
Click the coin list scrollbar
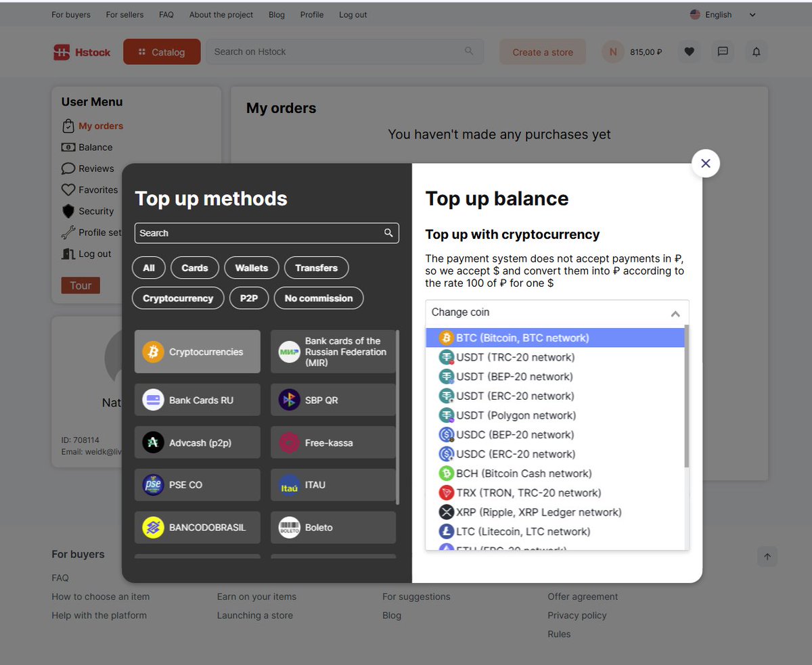pyautogui.click(x=687, y=396)
